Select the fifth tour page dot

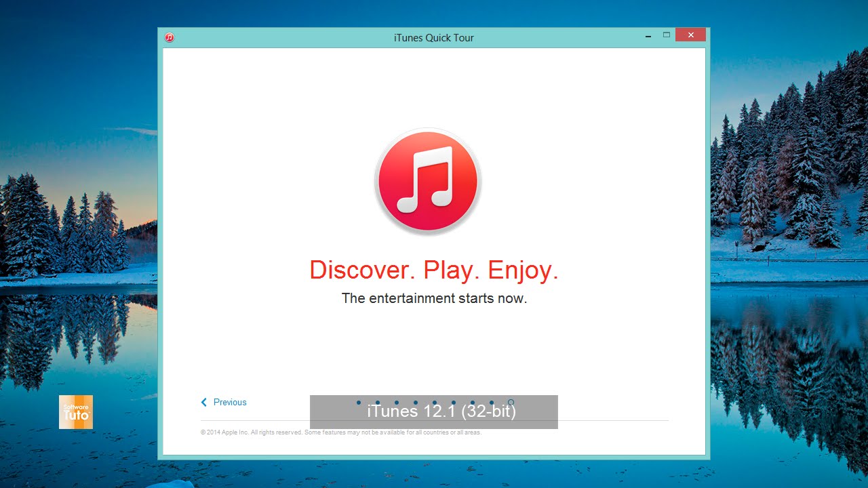pyautogui.click(x=435, y=403)
